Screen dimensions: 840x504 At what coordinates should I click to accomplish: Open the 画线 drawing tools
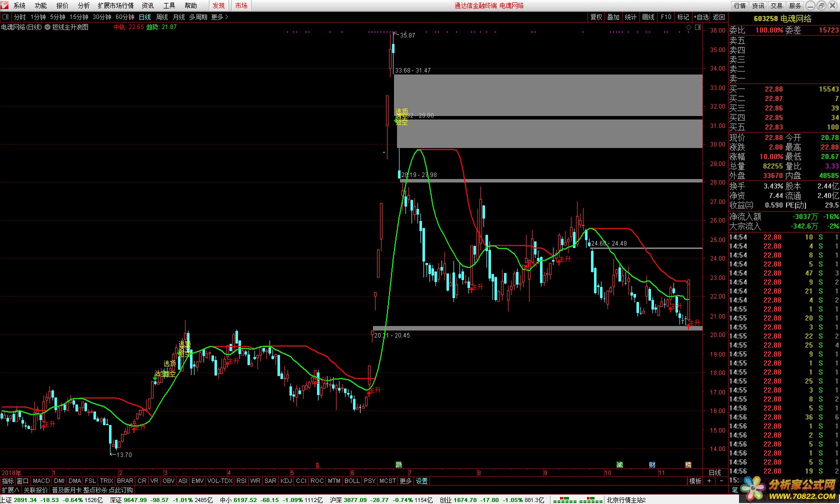pyautogui.click(x=648, y=17)
